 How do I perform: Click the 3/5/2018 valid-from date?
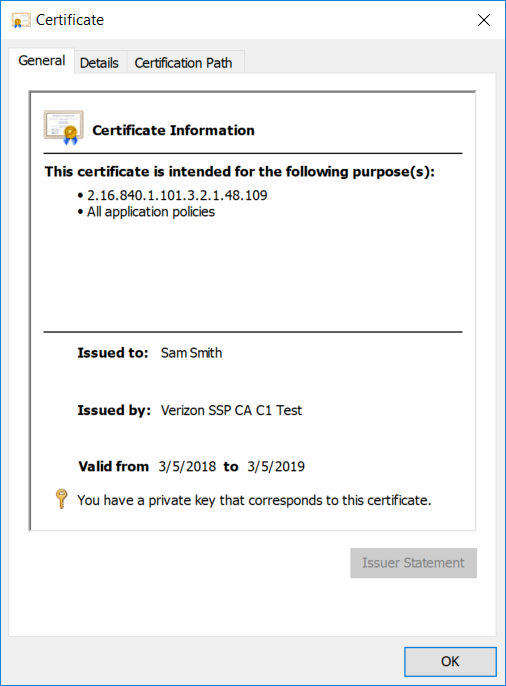click(187, 466)
